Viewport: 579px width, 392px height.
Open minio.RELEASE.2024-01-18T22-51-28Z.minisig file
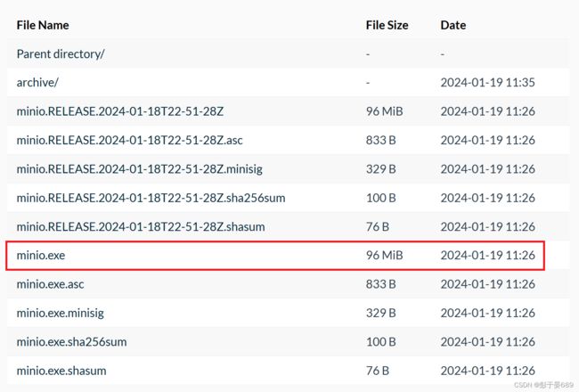tap(140, 169)
